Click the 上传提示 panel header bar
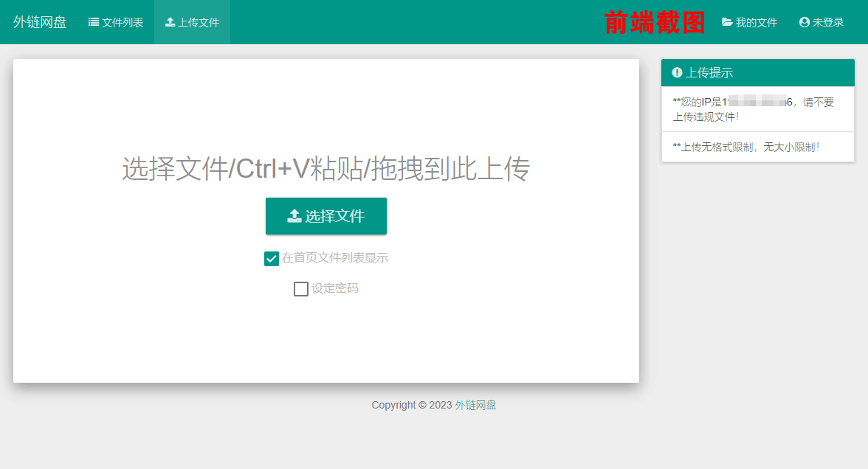Image resolution: width=868 pixels, height=469 pixels. point(758,72)
